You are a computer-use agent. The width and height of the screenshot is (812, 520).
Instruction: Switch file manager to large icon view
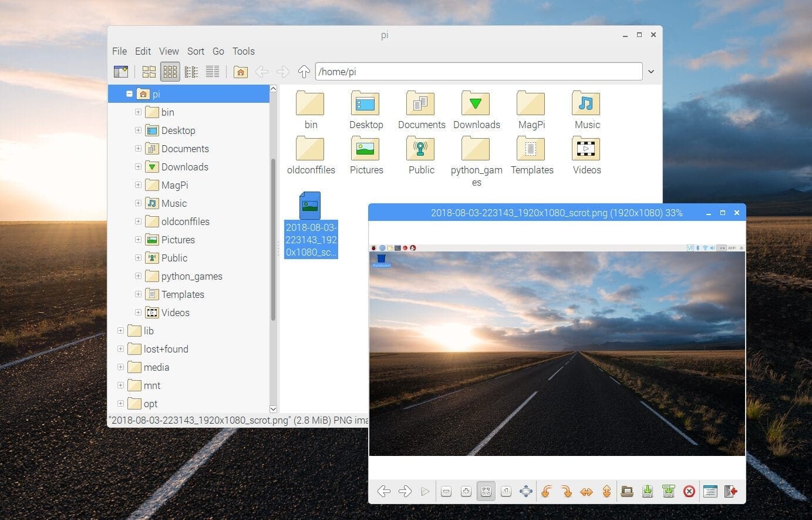click(149, 72)
